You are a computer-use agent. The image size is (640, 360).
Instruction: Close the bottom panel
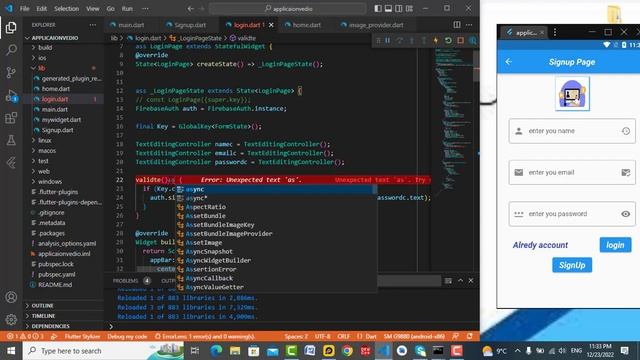tap(471, 280)
